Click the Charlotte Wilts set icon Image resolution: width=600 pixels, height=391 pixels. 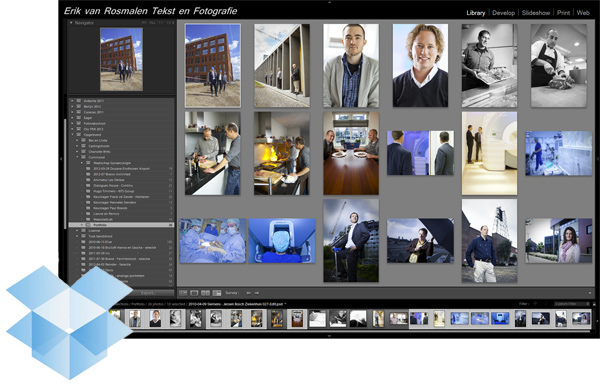(83, 152)
